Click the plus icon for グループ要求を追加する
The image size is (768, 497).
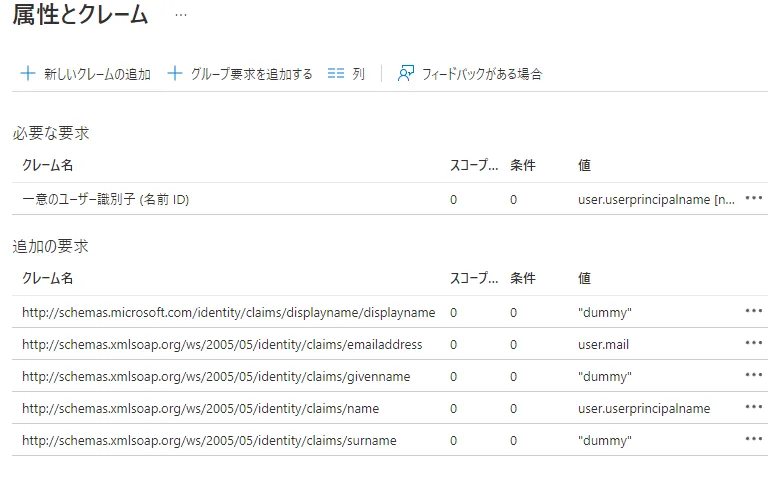click(175, 74)
